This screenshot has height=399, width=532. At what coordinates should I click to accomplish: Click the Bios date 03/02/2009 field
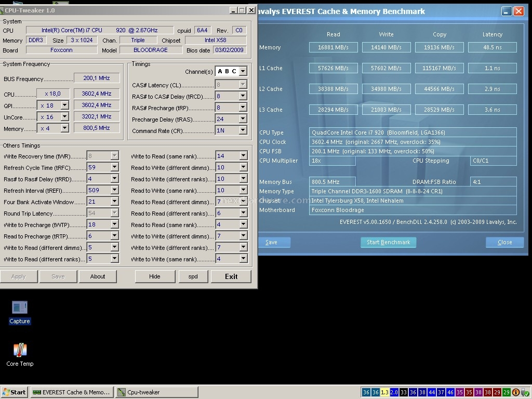pos(229,50)
